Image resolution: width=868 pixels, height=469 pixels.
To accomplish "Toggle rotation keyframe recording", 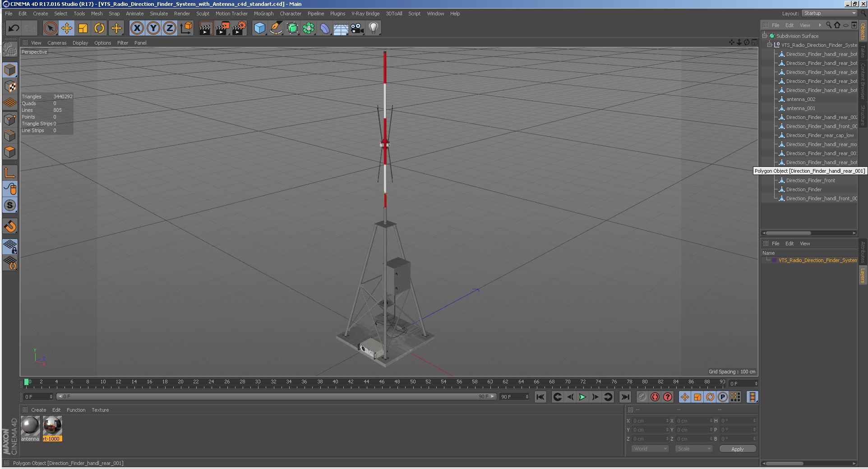I will point(710,397).
